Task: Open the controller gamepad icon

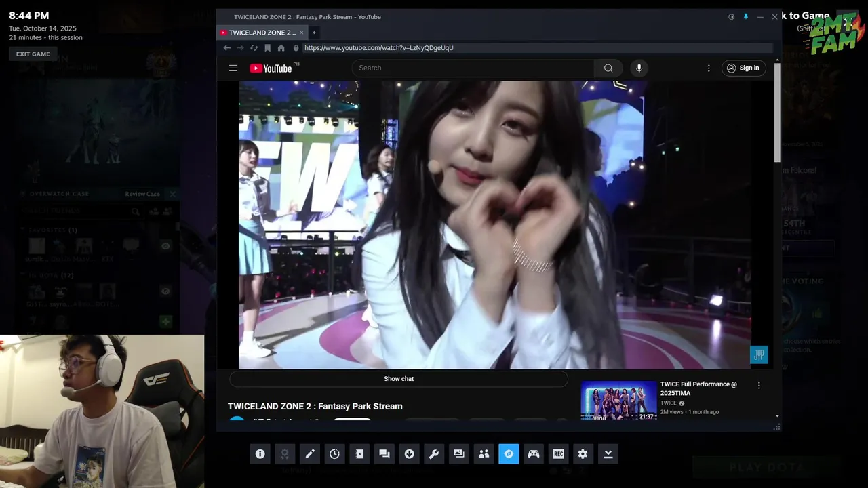Action: click(x=534, y=454)
